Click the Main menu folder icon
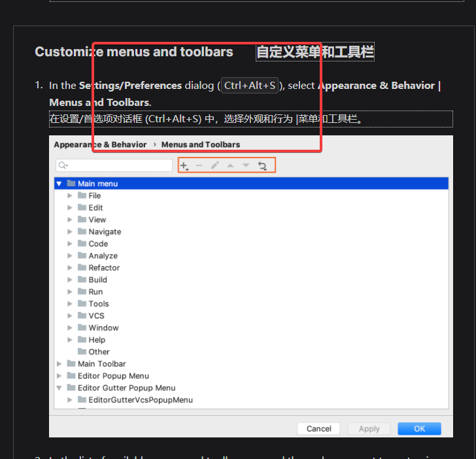Image resolution: width=476 pixels, height=459 pixels. tap(71, 183)
